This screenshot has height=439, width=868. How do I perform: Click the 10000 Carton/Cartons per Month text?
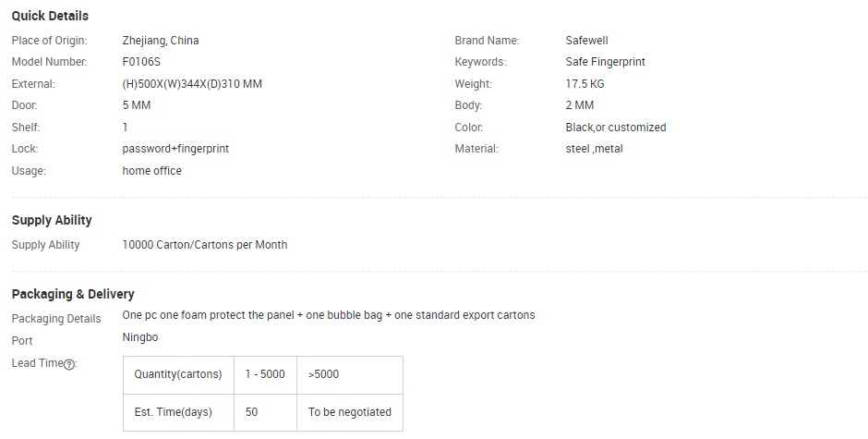pos(205,244)
